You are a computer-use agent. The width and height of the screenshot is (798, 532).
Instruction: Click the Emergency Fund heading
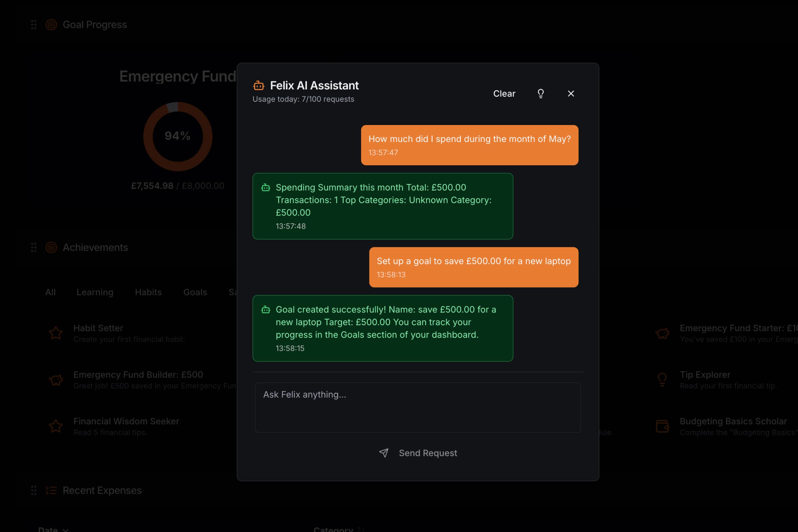coord(178,76)
